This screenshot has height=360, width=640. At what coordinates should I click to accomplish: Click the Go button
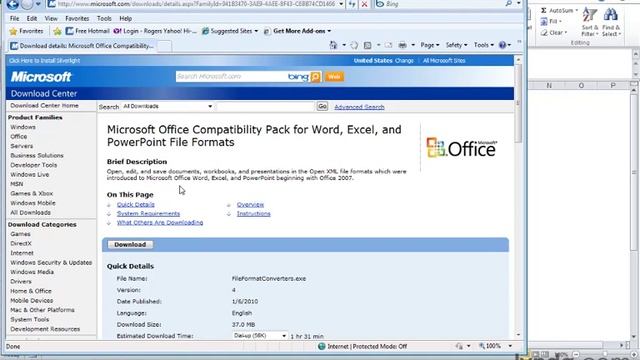point(322,106)
